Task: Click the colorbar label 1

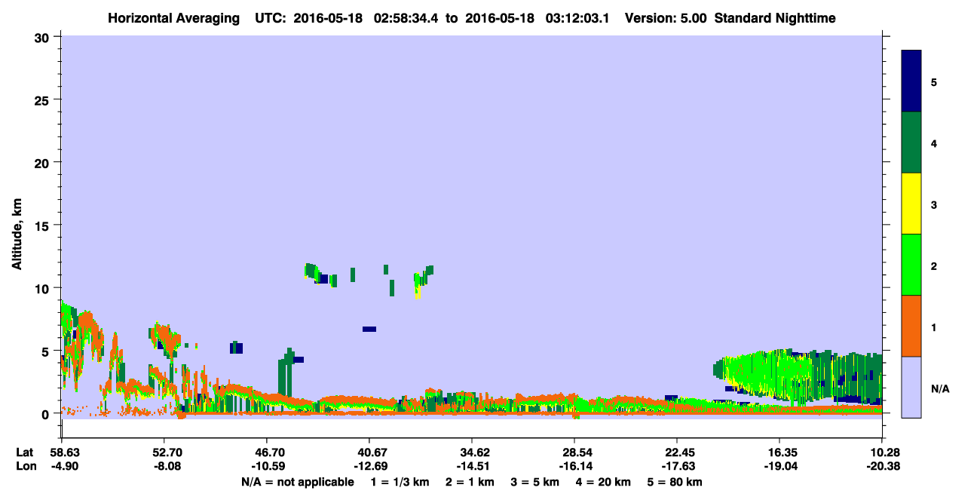Action: pyautogui.click(x=934, y=327)
